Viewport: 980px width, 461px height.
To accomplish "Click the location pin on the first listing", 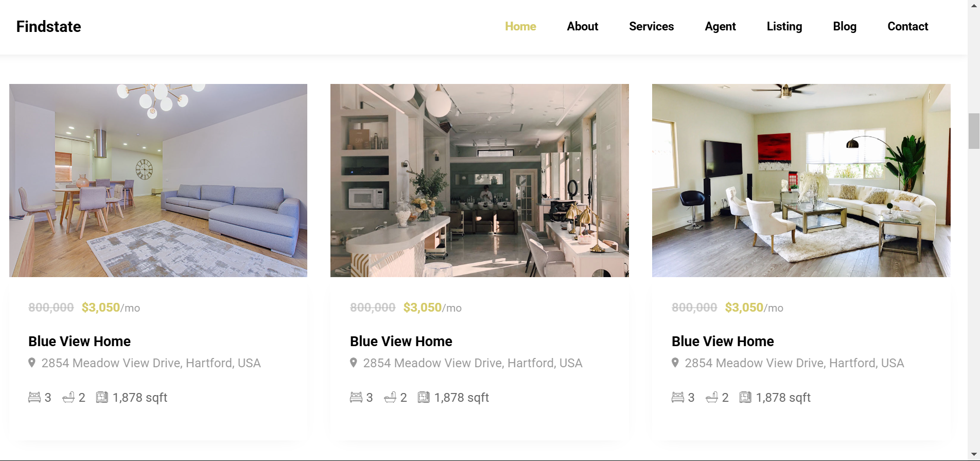I will coord(32,363).
